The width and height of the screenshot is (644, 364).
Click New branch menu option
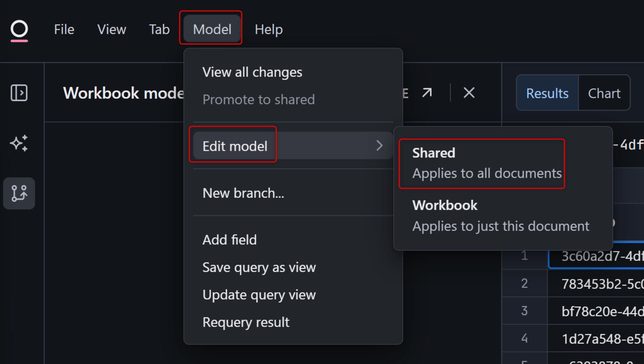(x=242, y=192)
